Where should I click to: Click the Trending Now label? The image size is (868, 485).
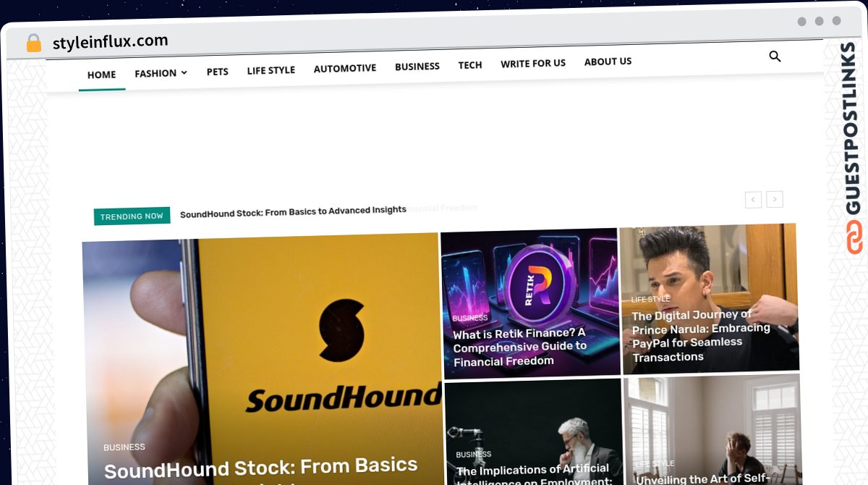(132, 216)
